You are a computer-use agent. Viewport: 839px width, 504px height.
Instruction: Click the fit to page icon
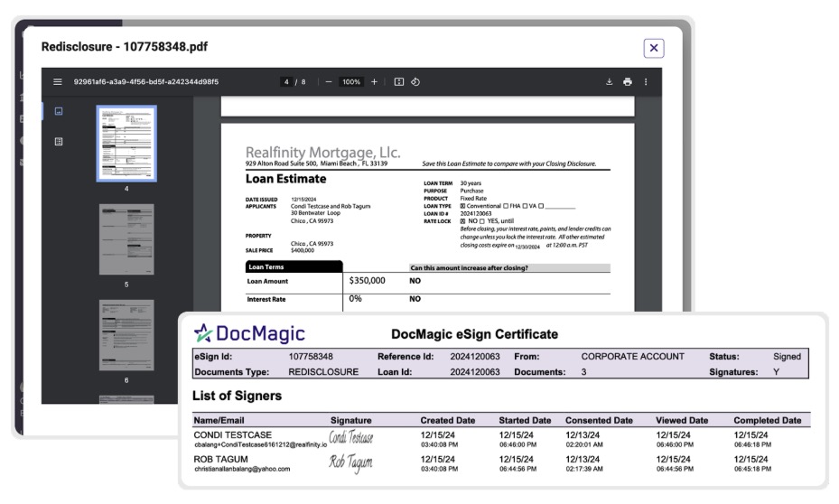(398, 82)
